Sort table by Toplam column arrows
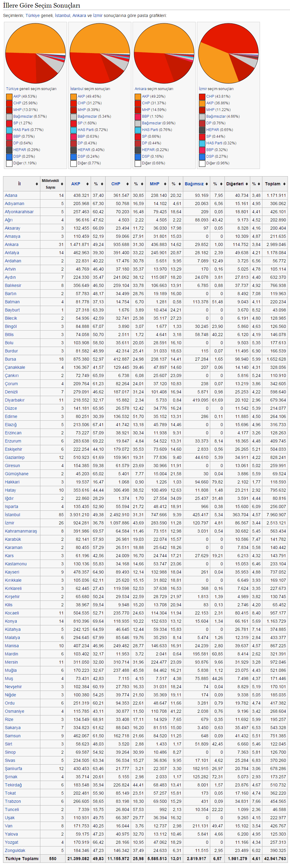Image resolution: width=290 pixels, height=868 pixels. [x=284, y=184]
